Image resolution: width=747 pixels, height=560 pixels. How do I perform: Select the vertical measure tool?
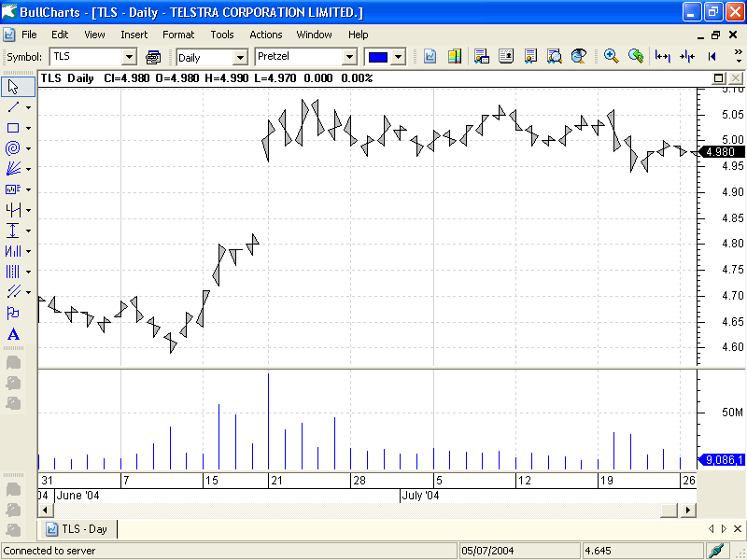coord(13,231)
